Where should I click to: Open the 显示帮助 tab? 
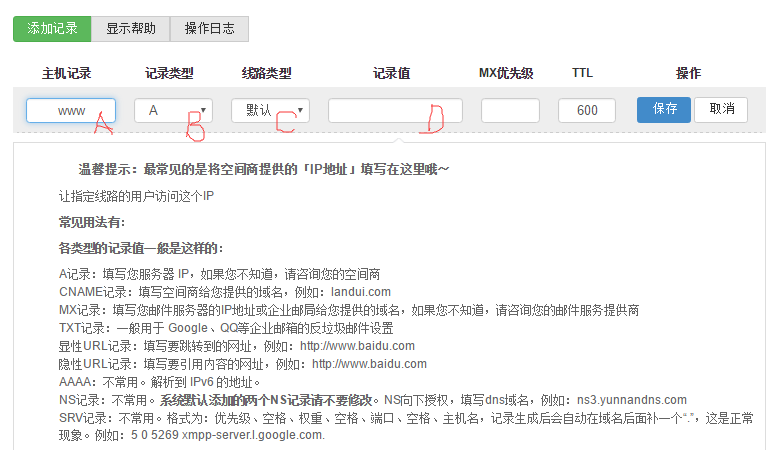131,29
